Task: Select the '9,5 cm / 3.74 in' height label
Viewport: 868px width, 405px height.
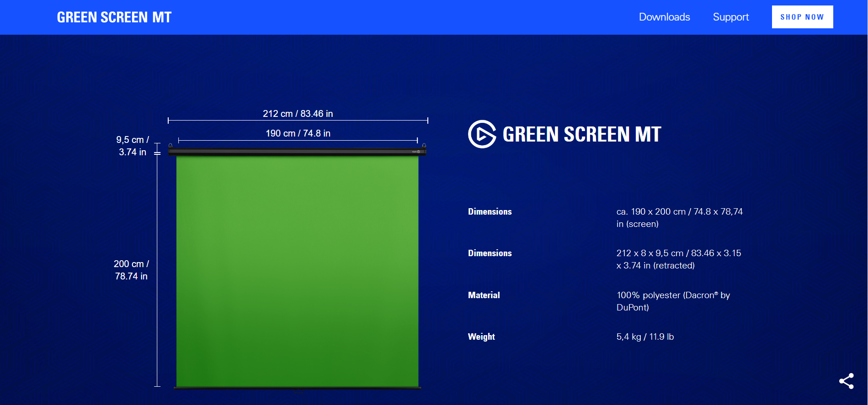Action: click(x=133, y=146)
